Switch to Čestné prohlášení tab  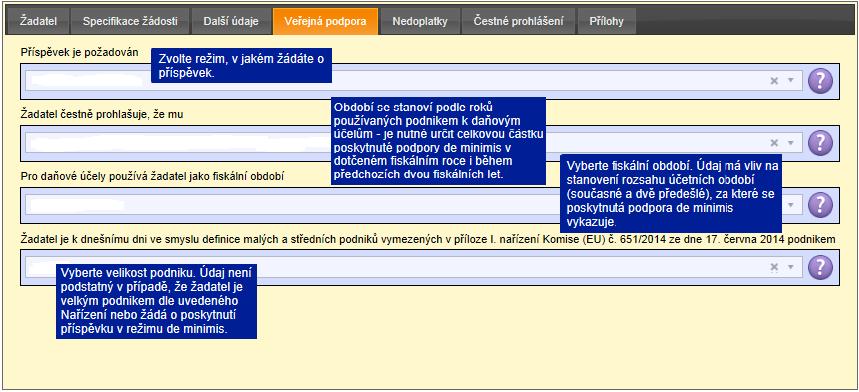[x=518, y=21]
